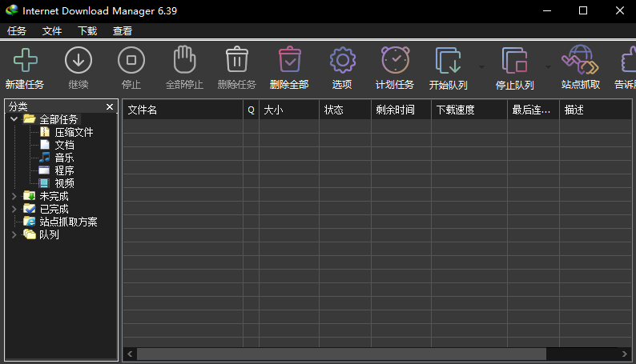The image size is (636, 364).
Task: Open the dropdown arrow beside 开始队列
Action: point(481,67)
